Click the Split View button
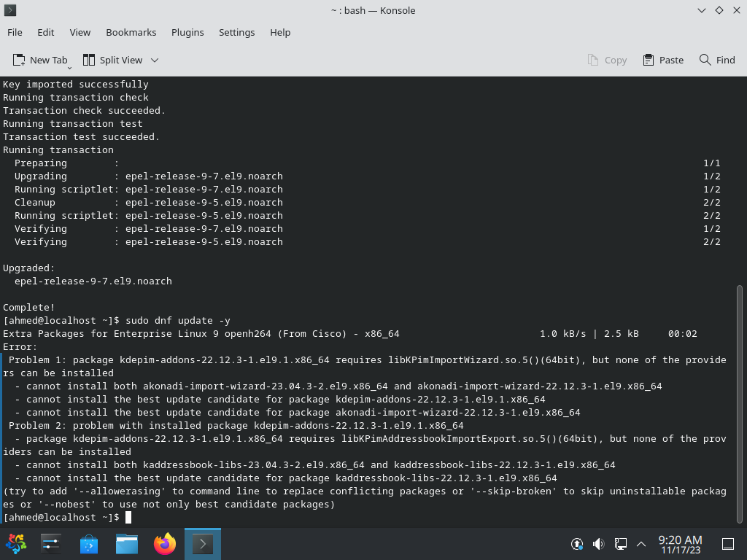Image resolution: width=747 pixels, height=560 pixels. tap(113, 60)
